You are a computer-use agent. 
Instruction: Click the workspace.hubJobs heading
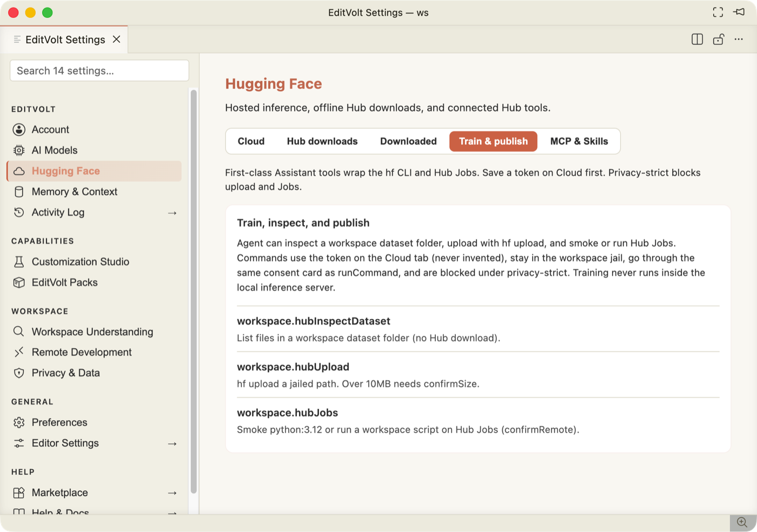coord(288,413)
